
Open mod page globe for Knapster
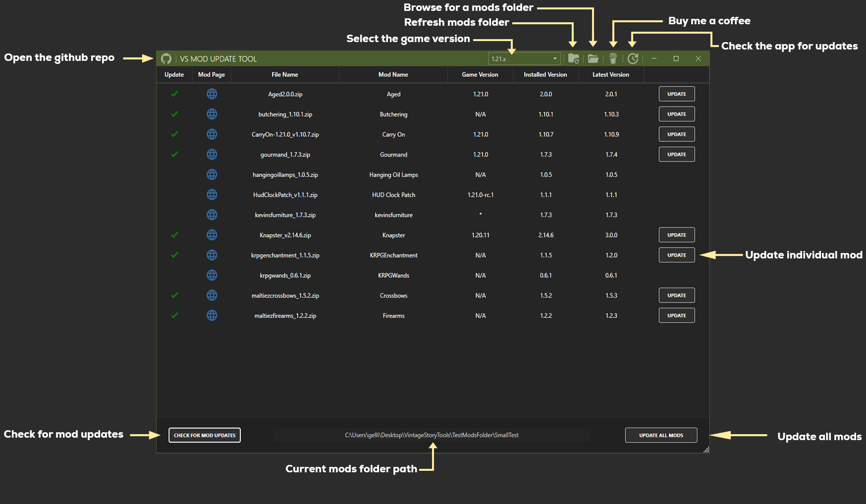tap(212, 235)
